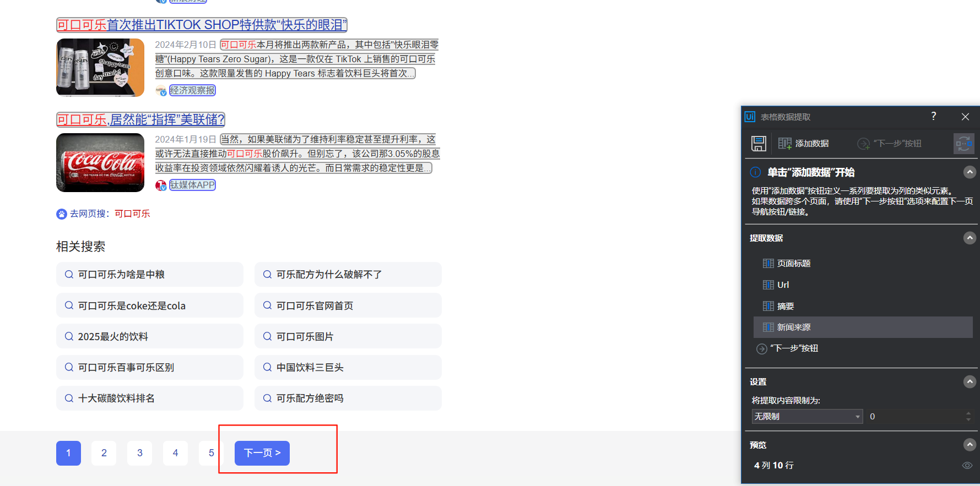Click the Coca-Cola bottle thumbnail

pos(100,163)
